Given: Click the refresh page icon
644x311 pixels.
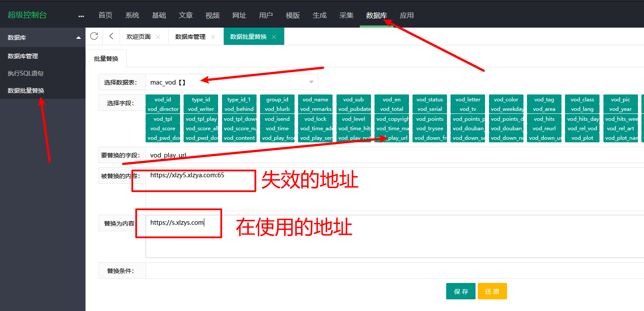Looking at the screenshot, I should [x=94, y=36].
